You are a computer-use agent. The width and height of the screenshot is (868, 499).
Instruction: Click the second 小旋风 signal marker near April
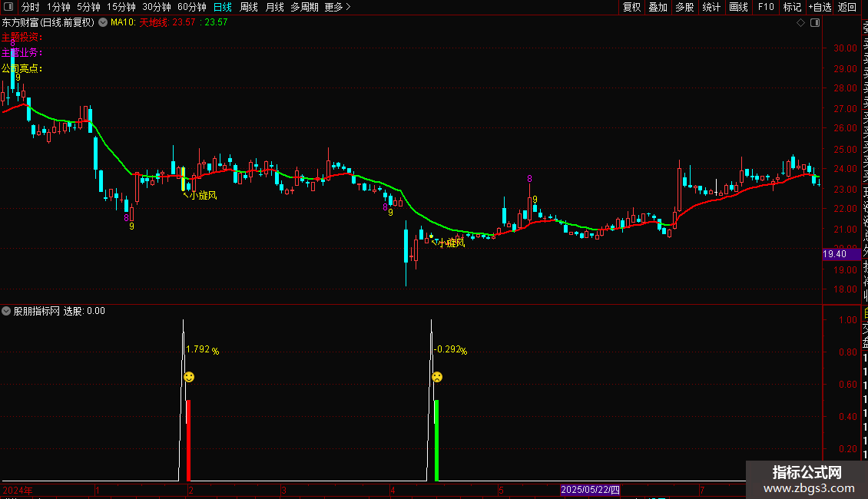coord(448,243)
